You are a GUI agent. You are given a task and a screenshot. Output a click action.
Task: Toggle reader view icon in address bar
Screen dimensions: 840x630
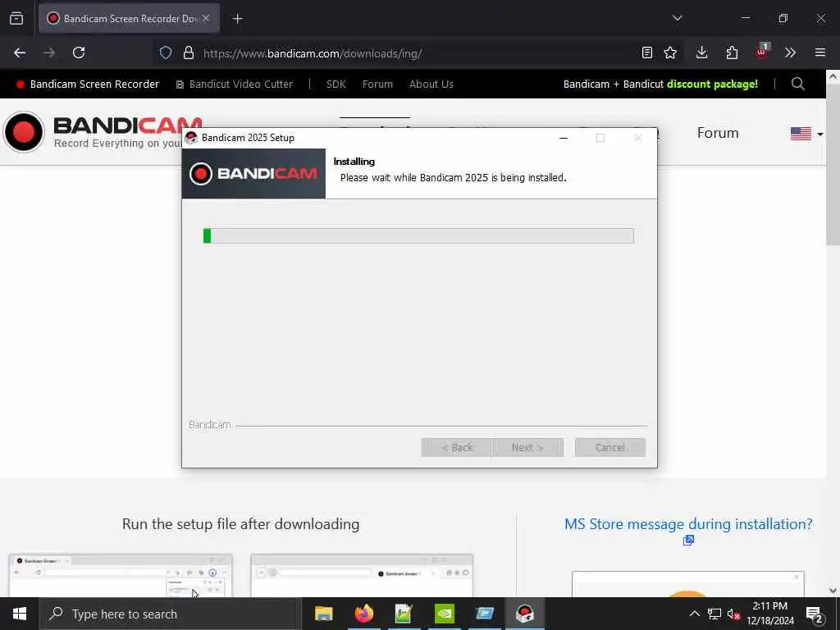point(647,52)
